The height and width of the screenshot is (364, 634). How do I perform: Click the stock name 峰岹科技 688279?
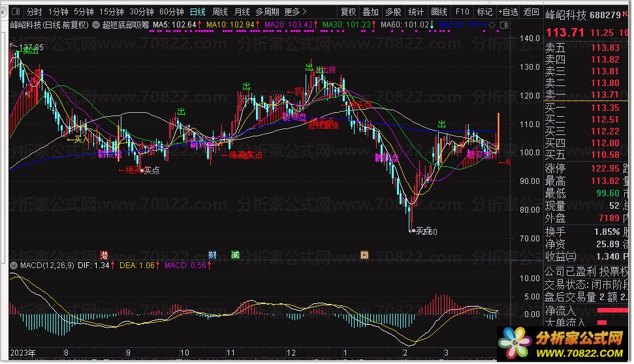tap(583, 16)
